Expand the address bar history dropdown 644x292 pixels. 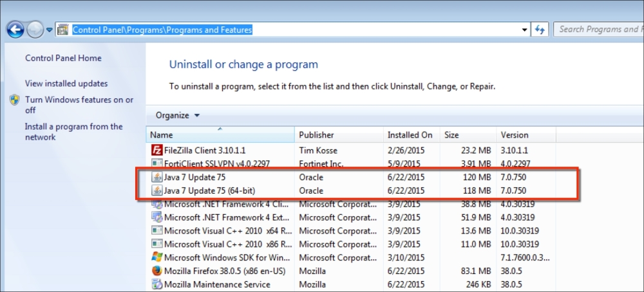[524, 30]
